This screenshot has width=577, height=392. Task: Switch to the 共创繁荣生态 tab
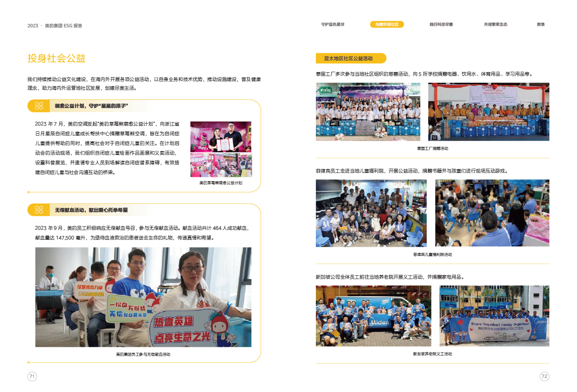(495, 24)
